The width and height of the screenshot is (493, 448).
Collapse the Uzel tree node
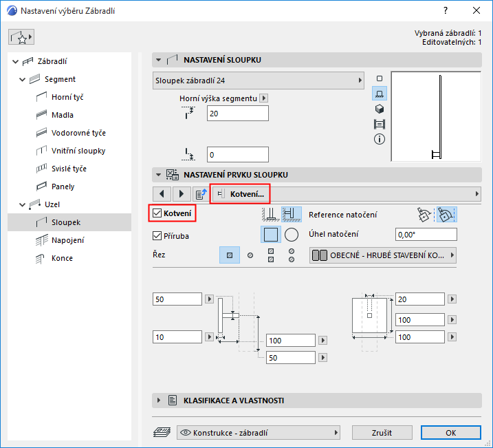coord(22,205)
